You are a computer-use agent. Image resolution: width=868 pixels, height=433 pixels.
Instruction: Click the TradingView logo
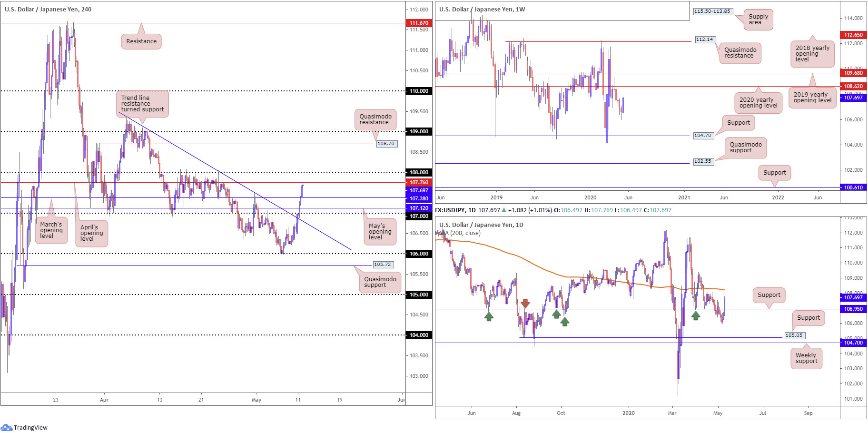(24, 427)
